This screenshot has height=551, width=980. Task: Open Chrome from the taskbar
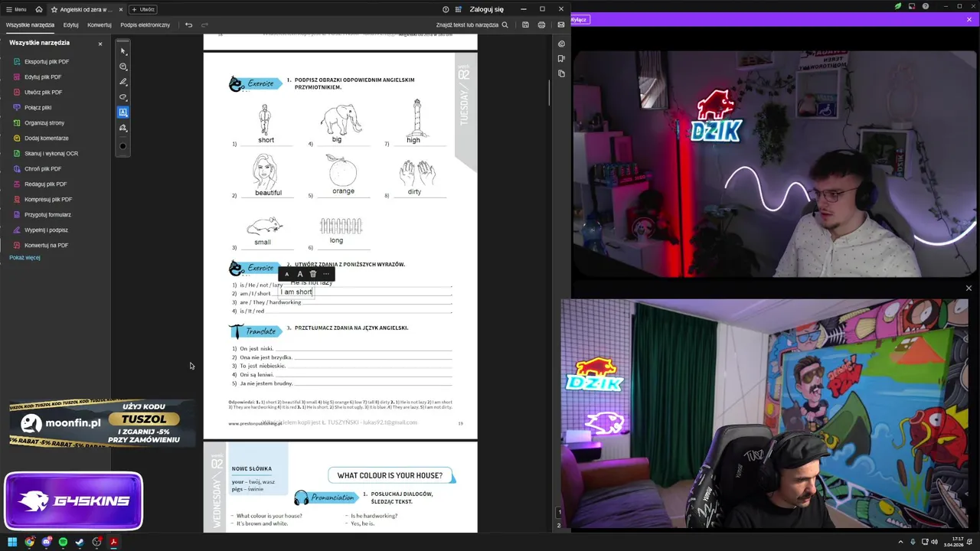coord(29,542)
